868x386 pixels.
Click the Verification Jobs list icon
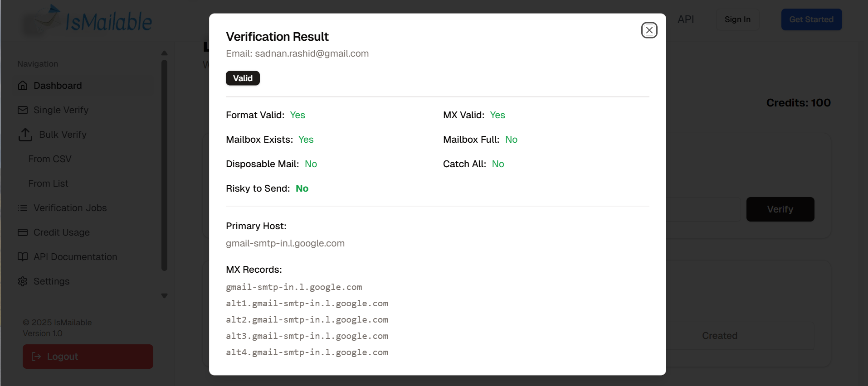click(23, 208)
